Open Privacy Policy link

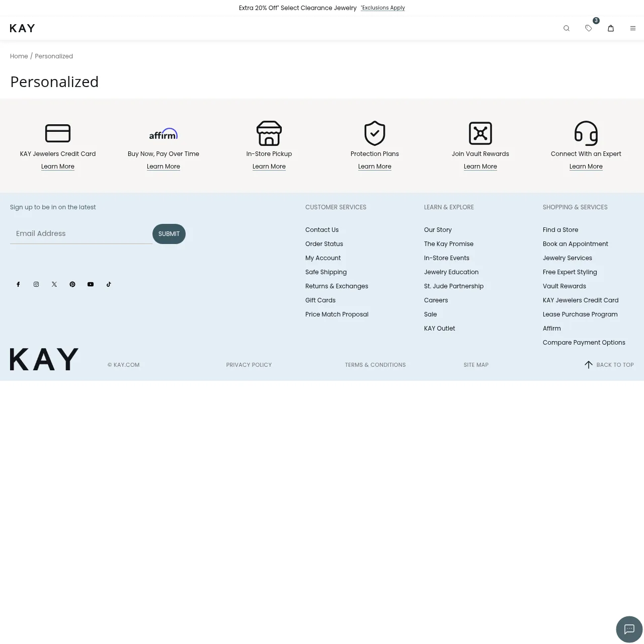click(249, 365)
